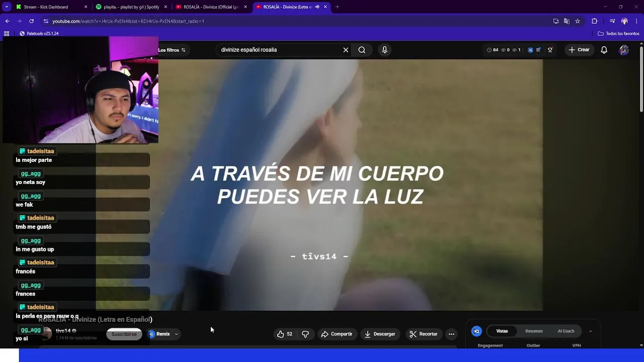Open the Paletools v25.1.24 bookmark

(x=39, y=33)
